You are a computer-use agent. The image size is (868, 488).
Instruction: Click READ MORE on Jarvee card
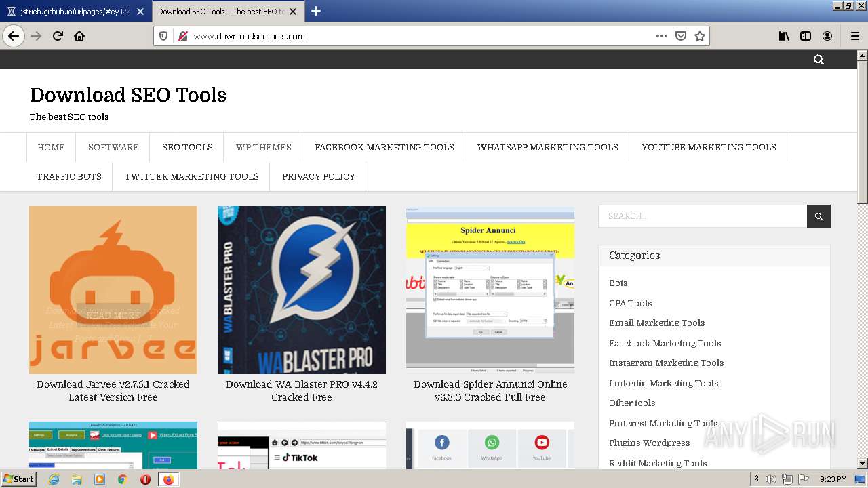pos(113,315)
